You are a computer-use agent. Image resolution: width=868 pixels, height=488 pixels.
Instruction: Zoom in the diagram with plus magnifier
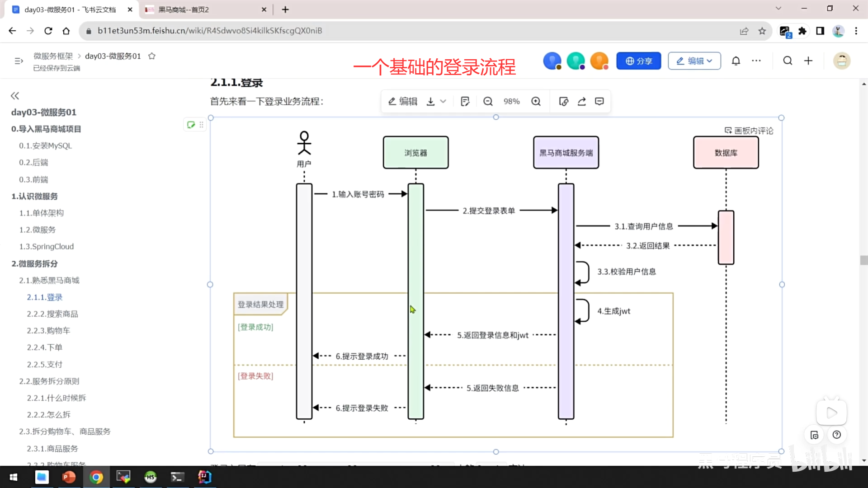click(536, 101)
